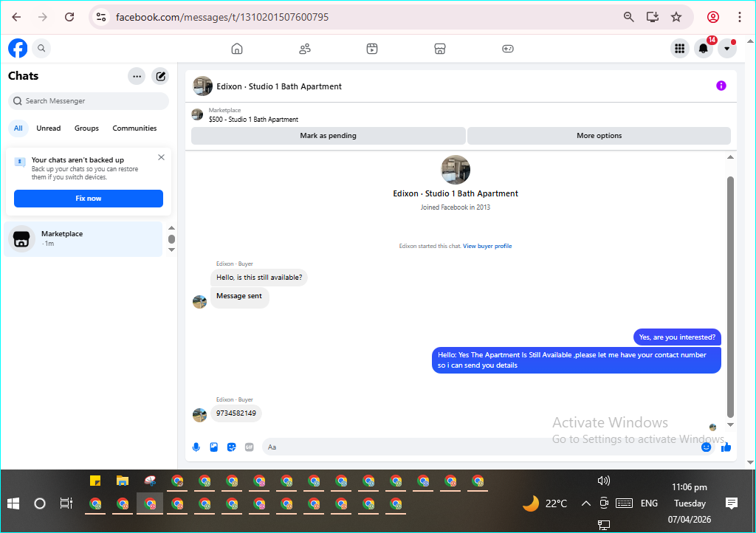756x533 pixels.
Task: Attach a file with the image icon
Action: (x=214, y=447)
